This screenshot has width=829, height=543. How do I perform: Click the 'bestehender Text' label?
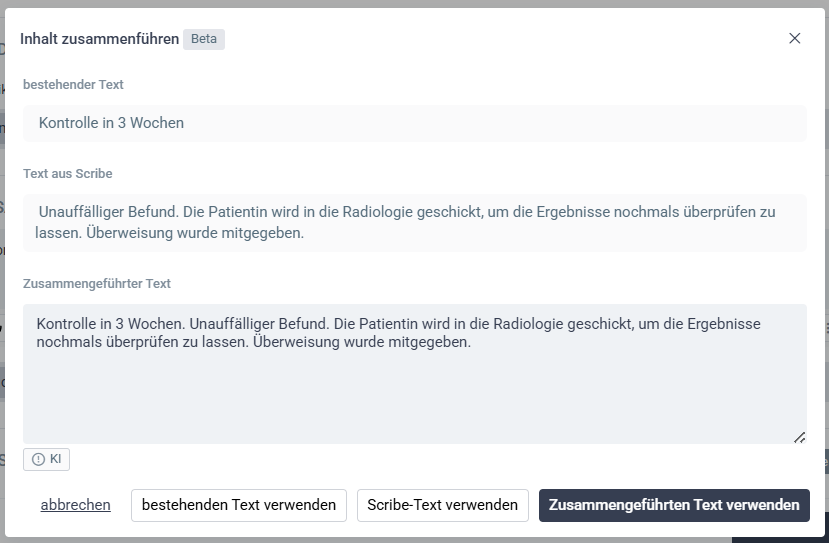pyautogui.click(x=73, y=85)
